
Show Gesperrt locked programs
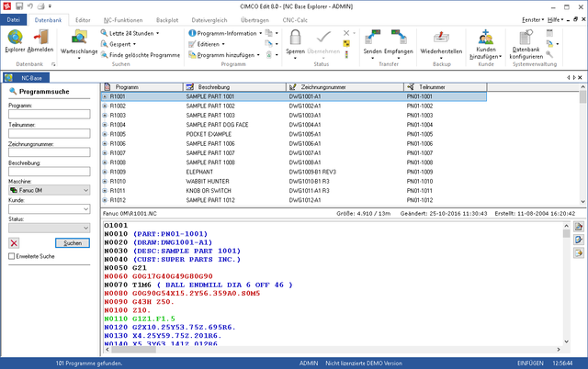(x=120, y=44)
